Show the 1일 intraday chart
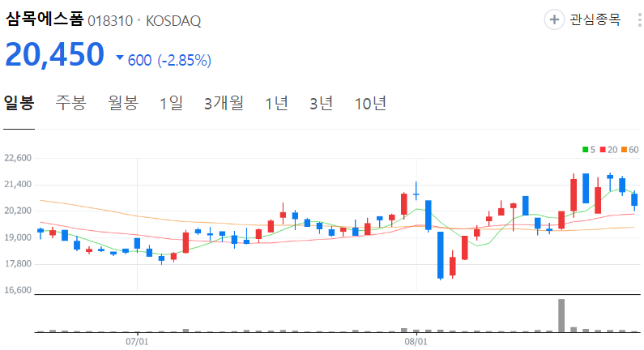 (171, 103)
